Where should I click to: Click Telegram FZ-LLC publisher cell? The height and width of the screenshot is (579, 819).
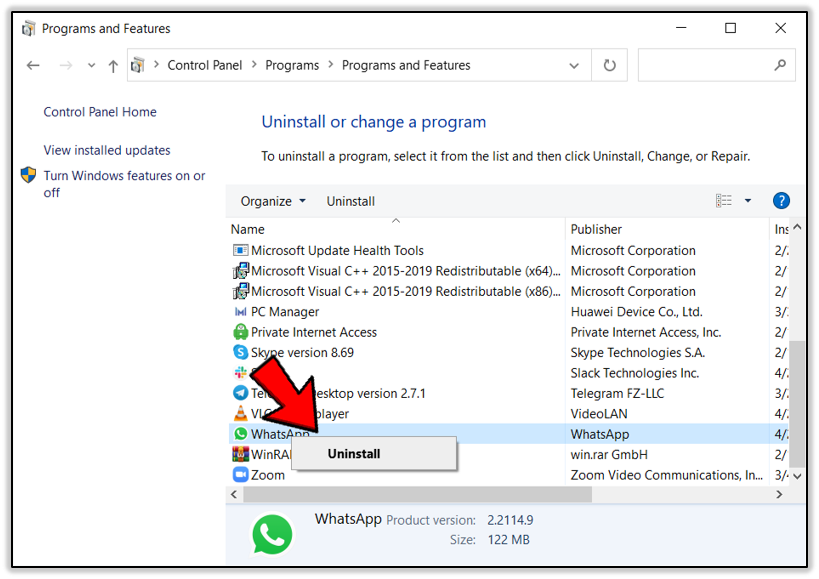point(617,393)
